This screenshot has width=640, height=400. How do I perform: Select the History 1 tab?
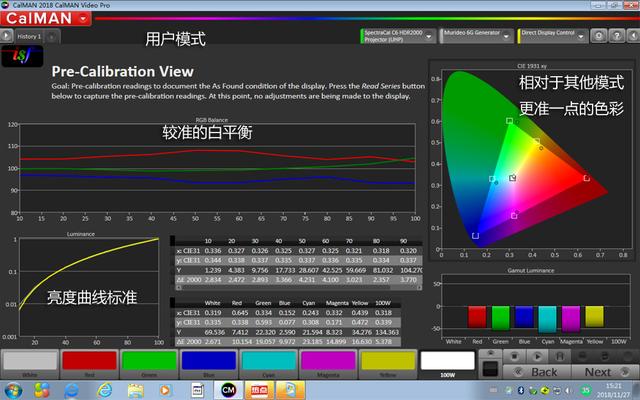coord(29,36)
